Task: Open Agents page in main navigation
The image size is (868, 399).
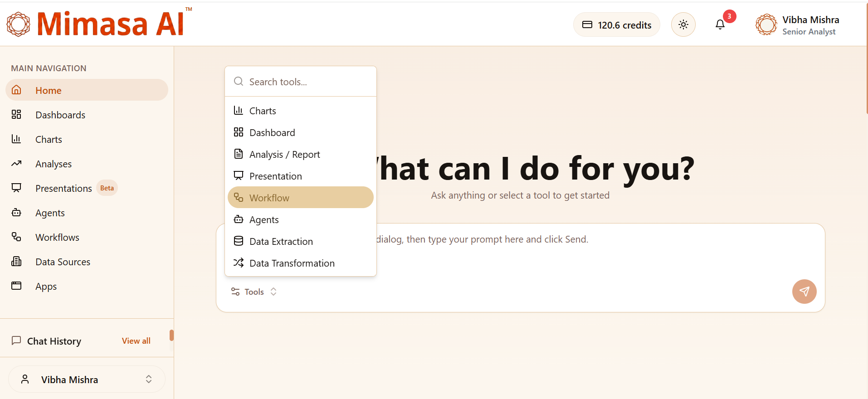Action: [87, 213]
